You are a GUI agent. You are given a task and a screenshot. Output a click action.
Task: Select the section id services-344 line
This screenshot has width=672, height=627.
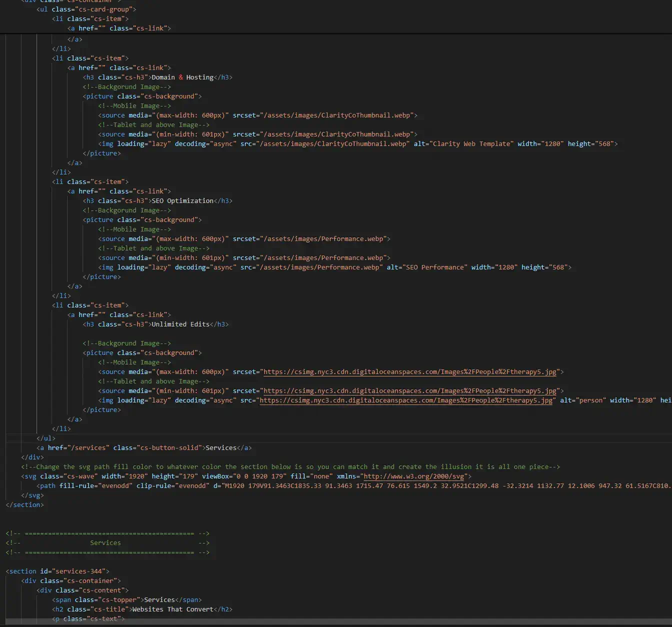pyautogui.click(x=58, y=571)
